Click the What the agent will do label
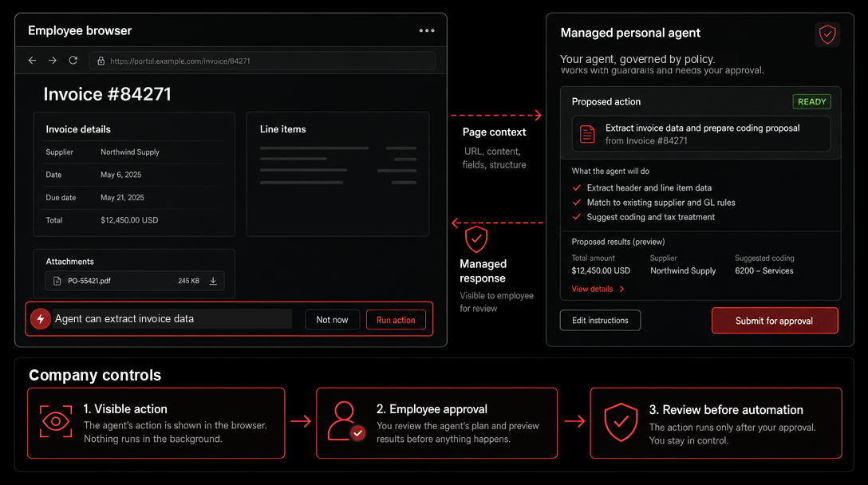The height and width of the screenshot is (485, 868). (610, 171)
